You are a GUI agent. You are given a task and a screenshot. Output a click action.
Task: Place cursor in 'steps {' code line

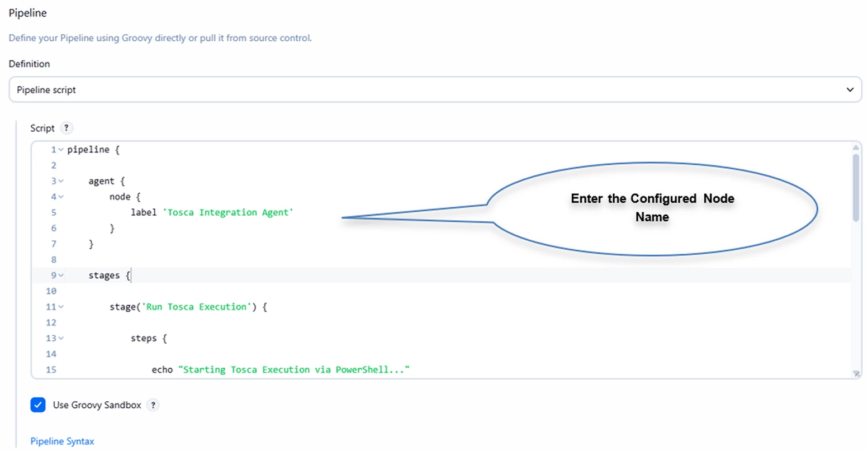(x=149, y=338)
